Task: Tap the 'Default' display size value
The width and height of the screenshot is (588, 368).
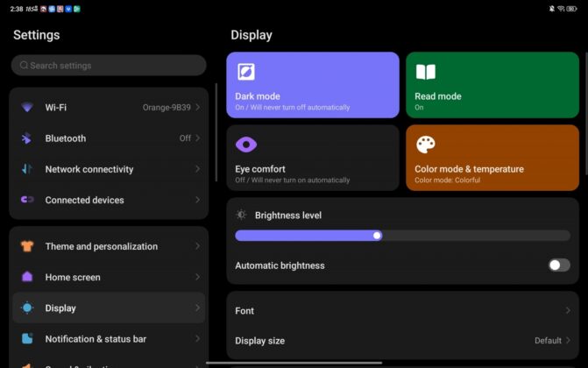Action: point(548,341)
